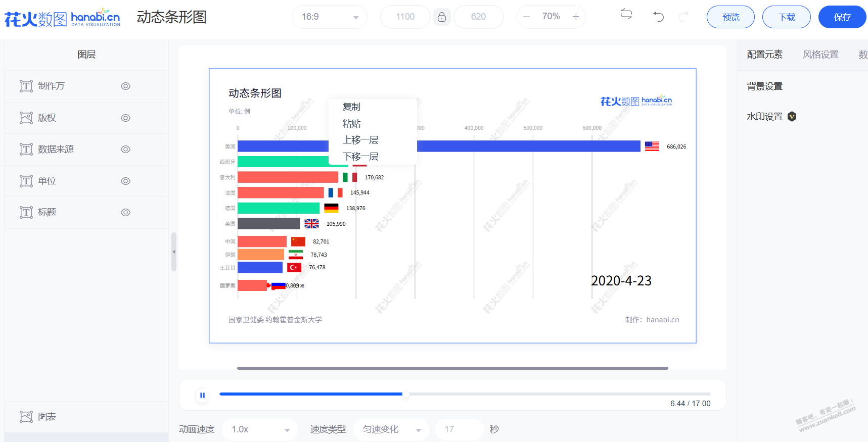Select the 数据来源 text layer icon
868x442 pixels.
click(26, 149)
